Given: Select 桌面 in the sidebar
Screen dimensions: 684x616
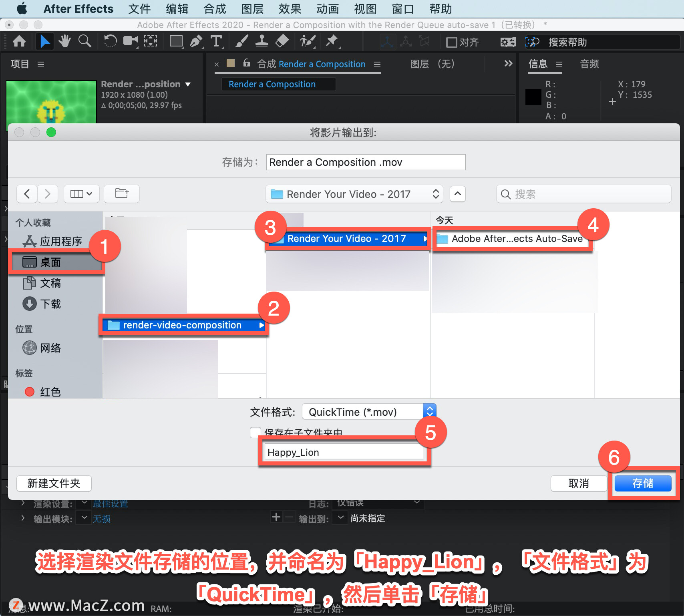Looking at the screenshot, I should pos(56,262).
